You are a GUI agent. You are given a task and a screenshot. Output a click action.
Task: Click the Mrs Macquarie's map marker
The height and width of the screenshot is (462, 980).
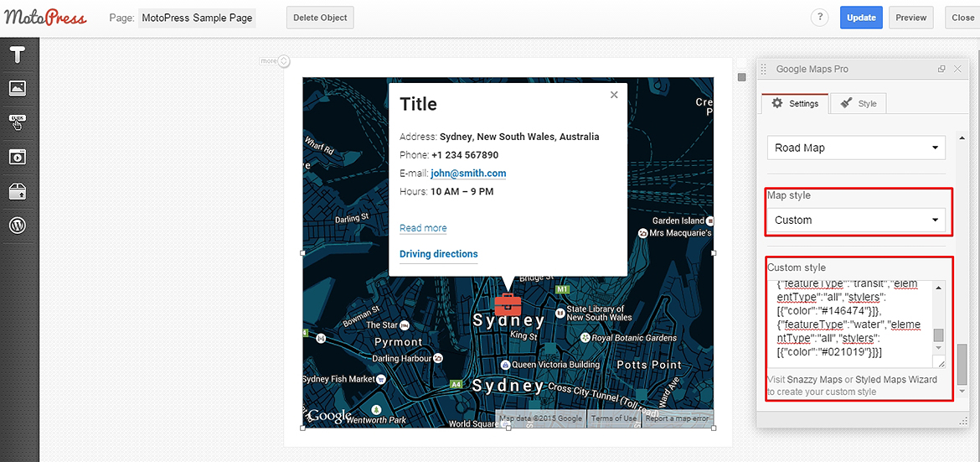pos(642,233)
